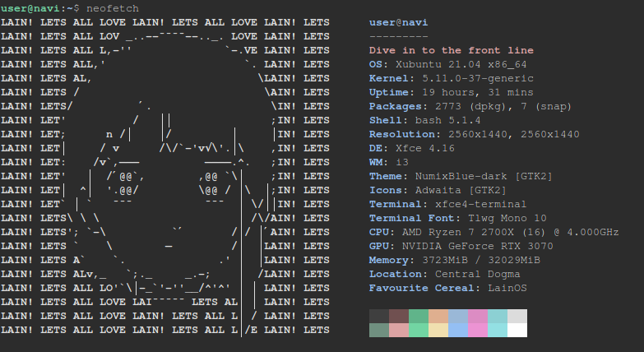Click the user@navi prompt text

[30, 8]
